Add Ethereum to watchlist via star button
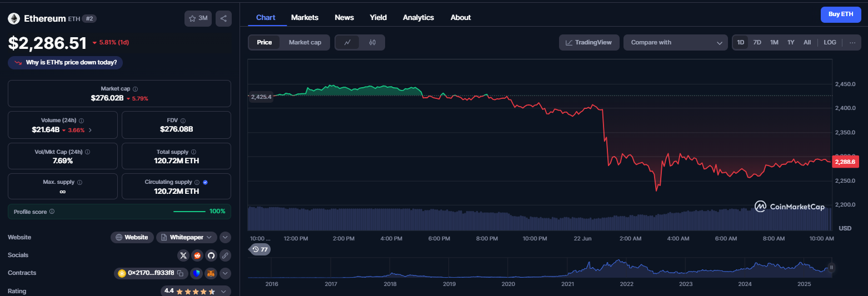The image size is (868, 296). 198,18
